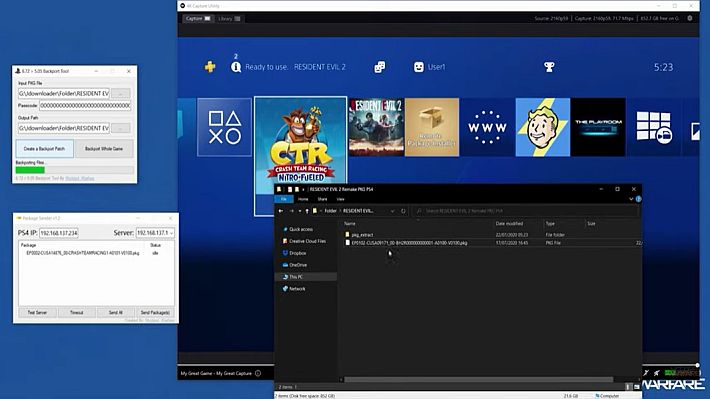Go up one folder level in Explorer
Image resolution: width=710 pixels, height=399 pixels.
307,211
